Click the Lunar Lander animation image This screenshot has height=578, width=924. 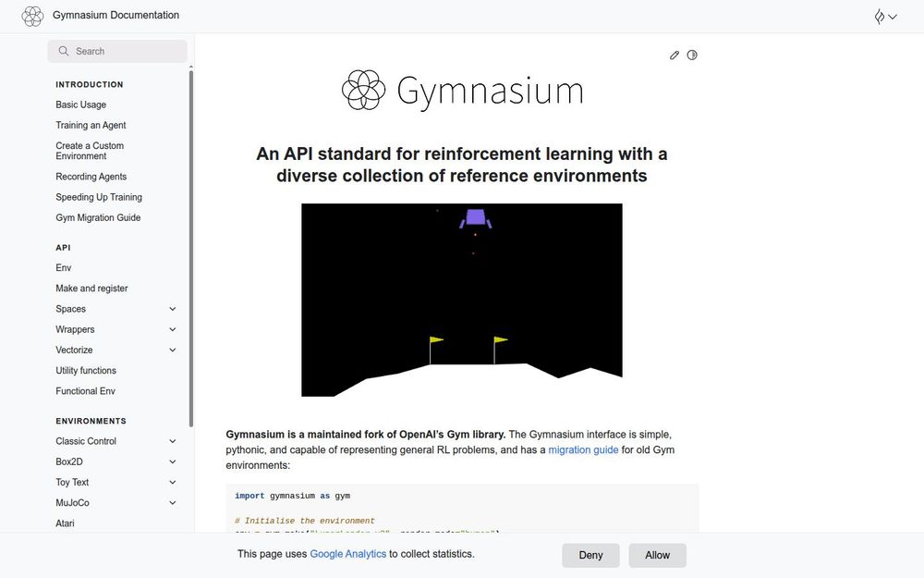coord(461,301)
